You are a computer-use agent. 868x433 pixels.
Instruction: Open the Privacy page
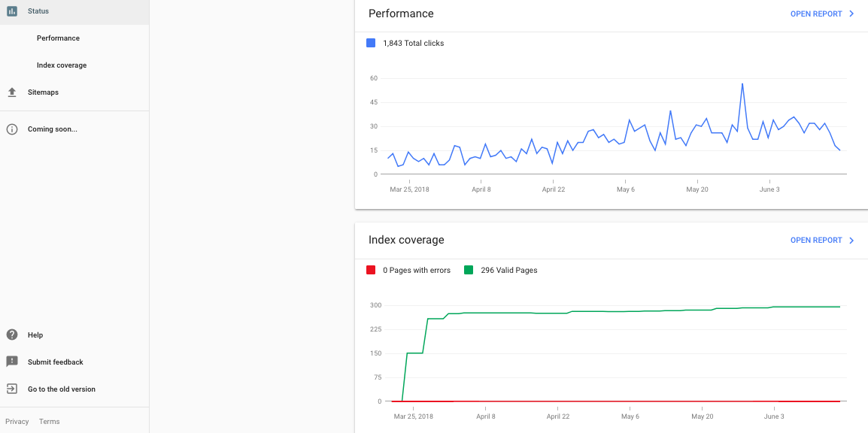coord(17,421)
